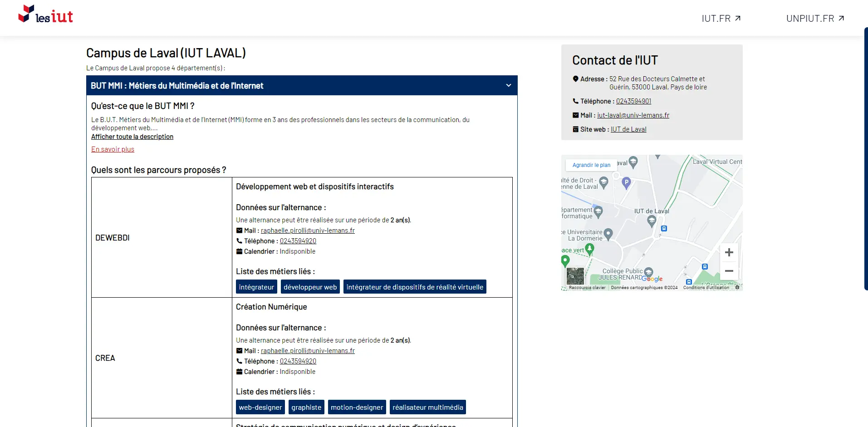The height and width of the screenshot is (427, 868).
Task: Visit the IUT de Laval website link
Action: coord(628,129)
